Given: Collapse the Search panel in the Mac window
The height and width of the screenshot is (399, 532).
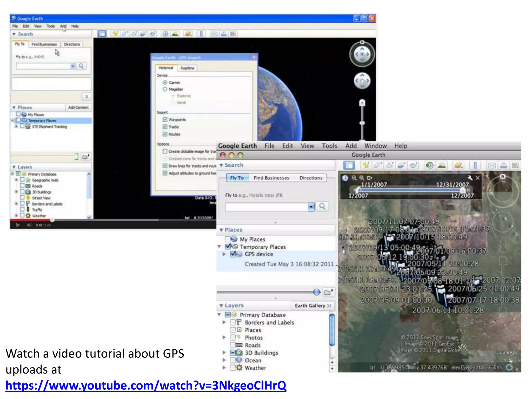Looking at the screenshot, I should tap(221, 165).
